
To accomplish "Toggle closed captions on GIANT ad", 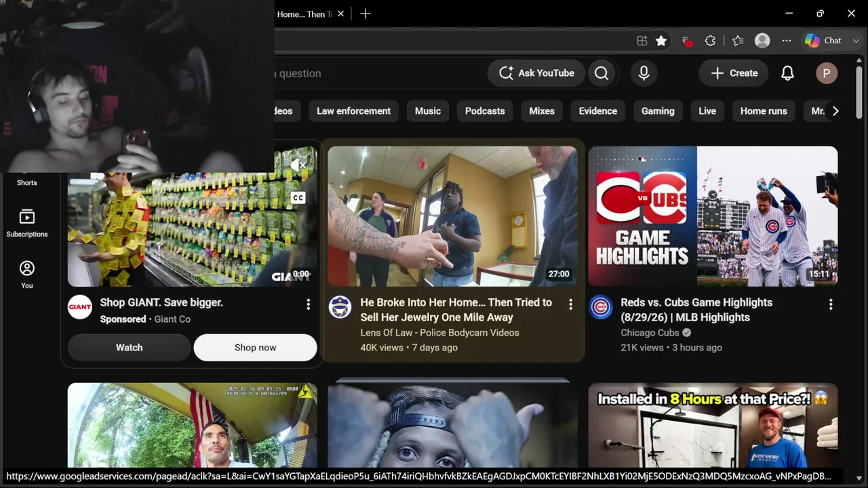I will pyautogui.click(x=298, y=198).
